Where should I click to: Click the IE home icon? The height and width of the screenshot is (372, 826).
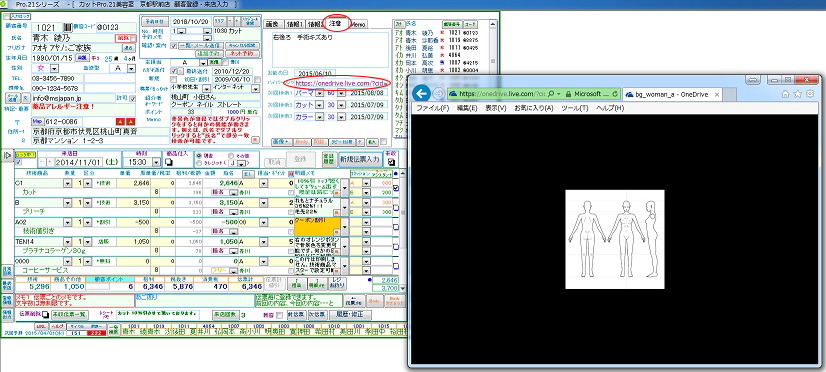[785, 93]
